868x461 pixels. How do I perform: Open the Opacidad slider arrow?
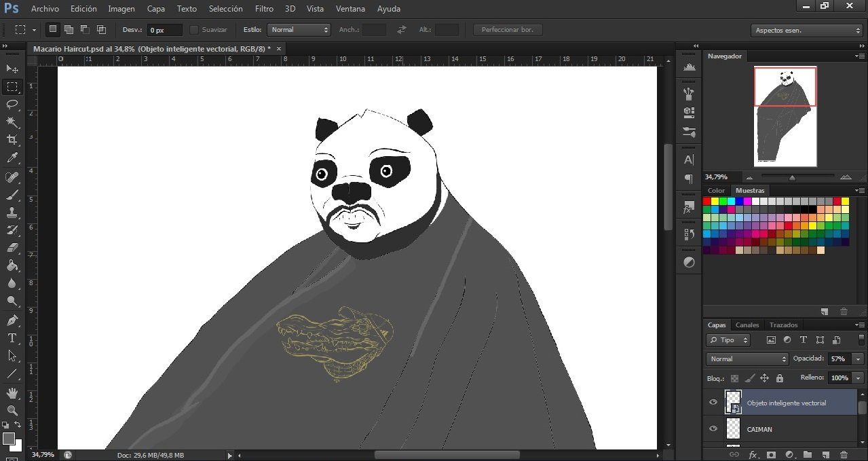click(858, 358)
